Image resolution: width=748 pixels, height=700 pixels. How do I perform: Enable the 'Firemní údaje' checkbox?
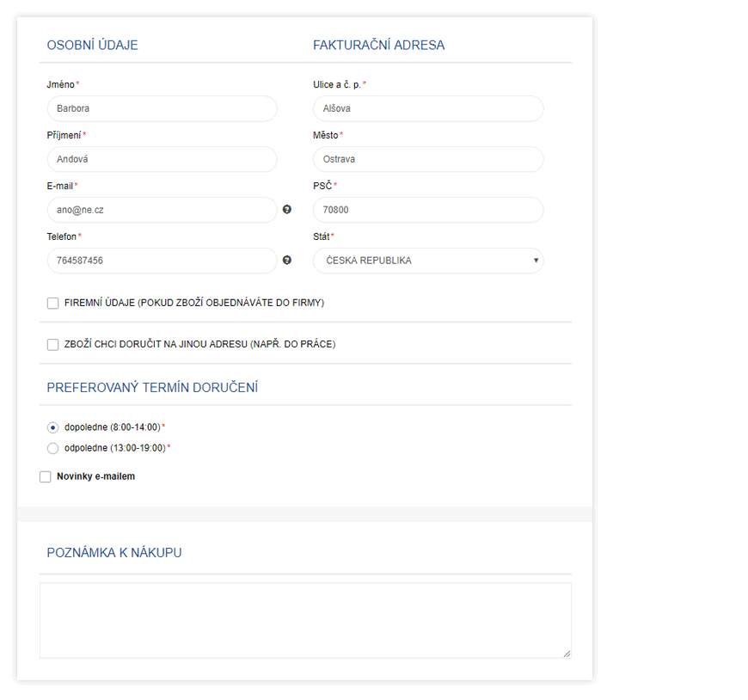tap(53, 303)
